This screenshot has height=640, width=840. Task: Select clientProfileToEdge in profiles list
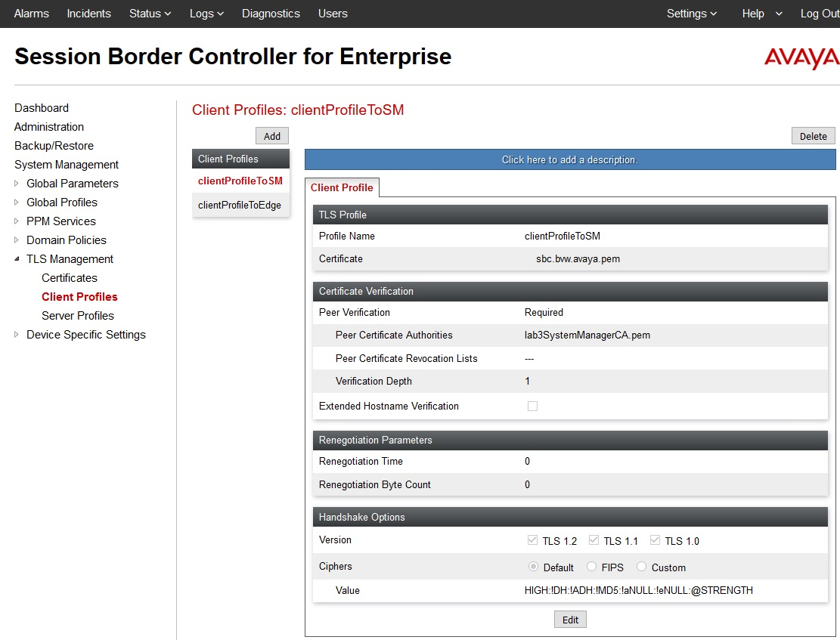240,205
